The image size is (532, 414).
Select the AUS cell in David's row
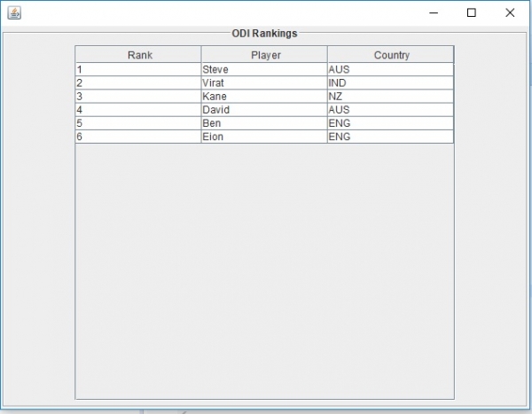tap(390, 110)
